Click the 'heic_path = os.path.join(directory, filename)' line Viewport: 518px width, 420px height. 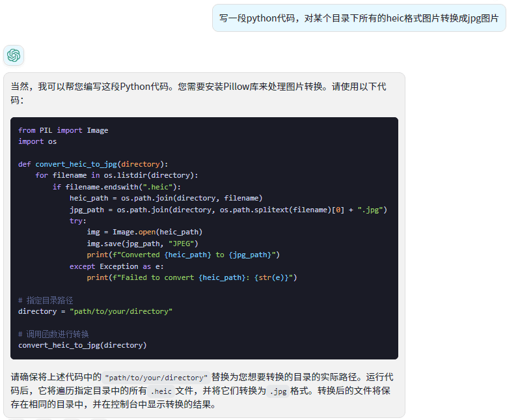click(x=166, y=198)
